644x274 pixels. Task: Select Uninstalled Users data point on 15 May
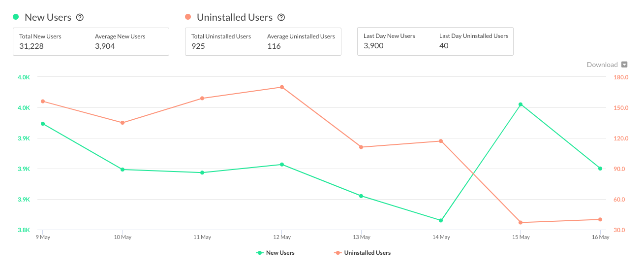[521, 222]
